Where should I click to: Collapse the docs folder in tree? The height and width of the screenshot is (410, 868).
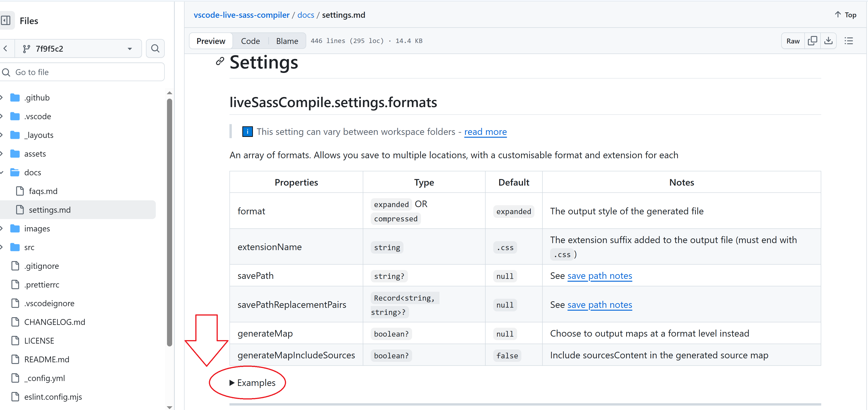(x=2, y=172)
